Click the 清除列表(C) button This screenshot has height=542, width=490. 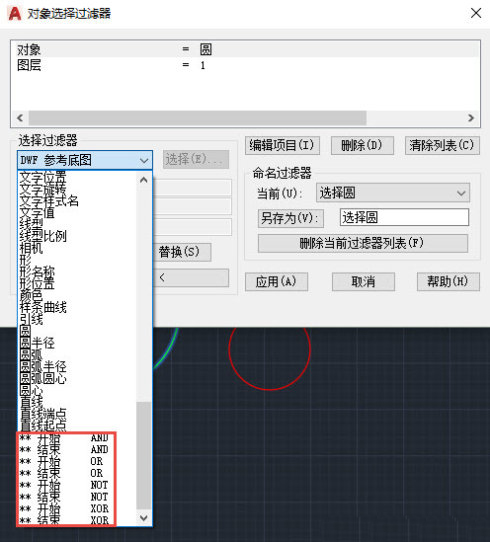(x=442, y=145)
